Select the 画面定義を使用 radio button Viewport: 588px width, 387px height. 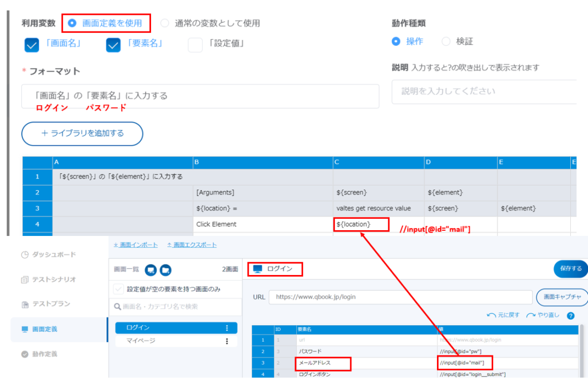[72, 24]
